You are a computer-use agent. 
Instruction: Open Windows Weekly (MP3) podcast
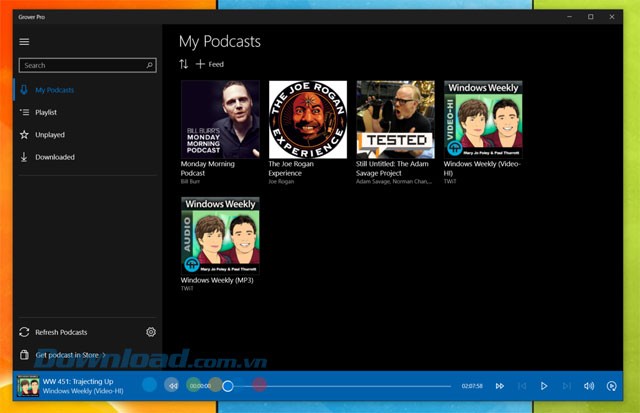point(220,235)
